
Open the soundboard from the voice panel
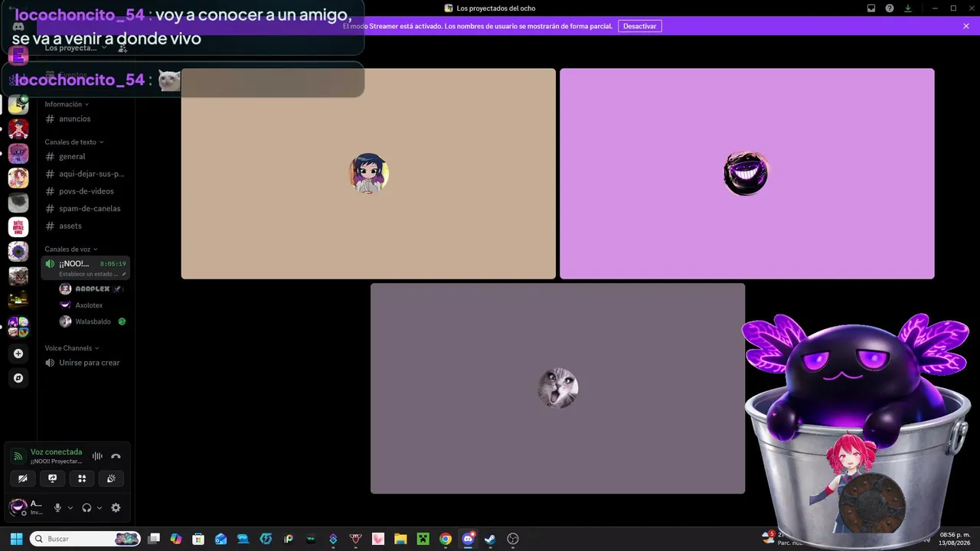coord(111,478)
